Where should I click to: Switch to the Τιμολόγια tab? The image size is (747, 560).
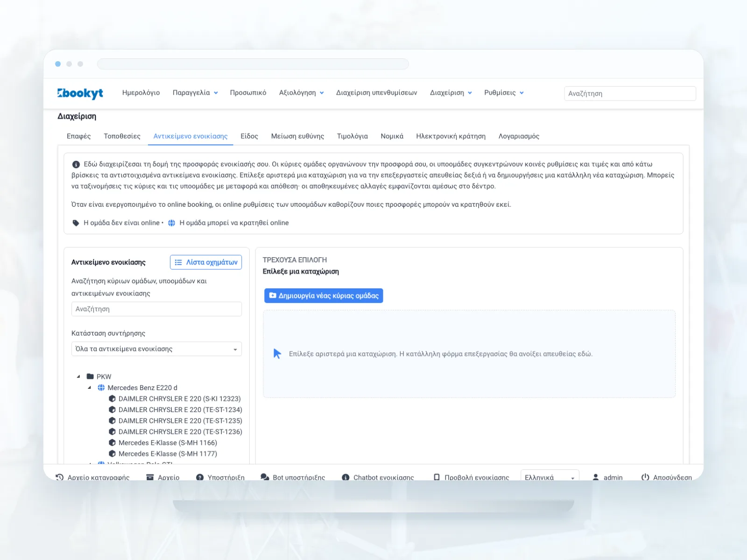tap(352, 136)
